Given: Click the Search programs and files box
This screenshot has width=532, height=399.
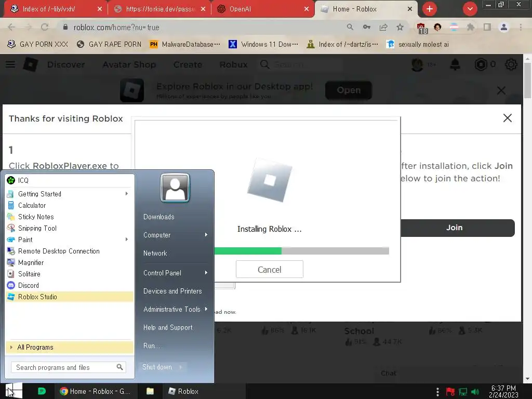Looking at the screenshot, I should pyautogui.click(x=68, y=367).
